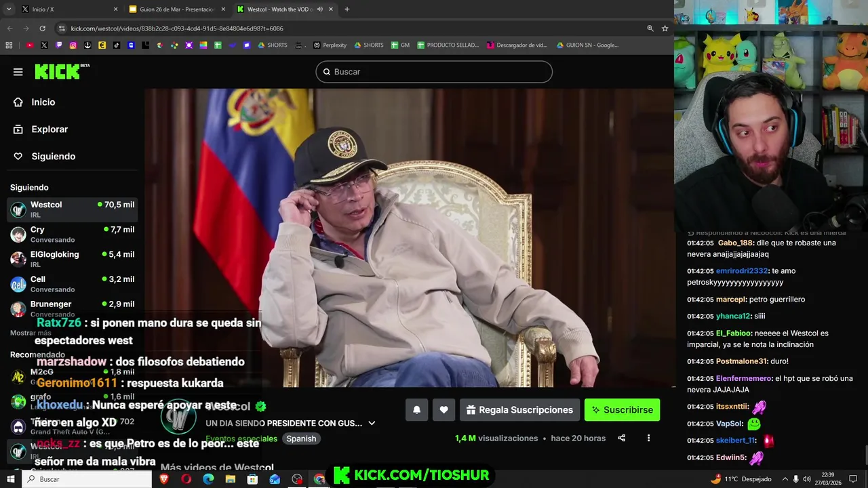
Task: Click the VOD video player
Action: point(410,238)
